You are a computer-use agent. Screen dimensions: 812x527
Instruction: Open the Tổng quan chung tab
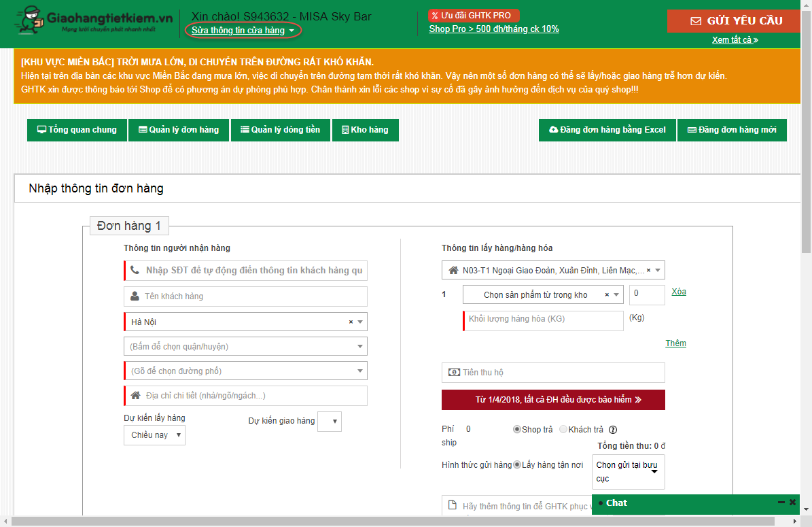coord(77,130)
